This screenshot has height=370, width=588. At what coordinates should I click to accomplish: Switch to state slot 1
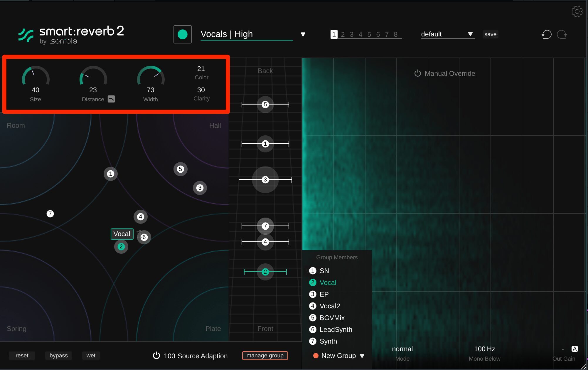pos(334,34)
